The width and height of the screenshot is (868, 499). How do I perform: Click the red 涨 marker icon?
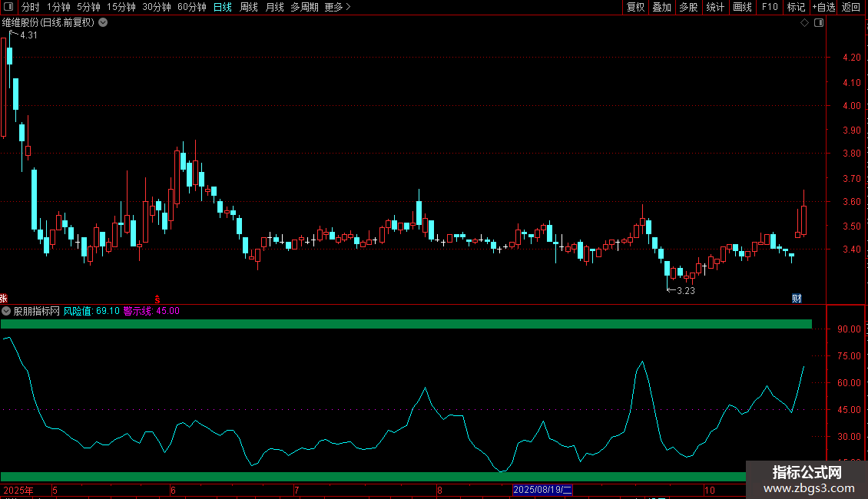(x=4, y=298)
